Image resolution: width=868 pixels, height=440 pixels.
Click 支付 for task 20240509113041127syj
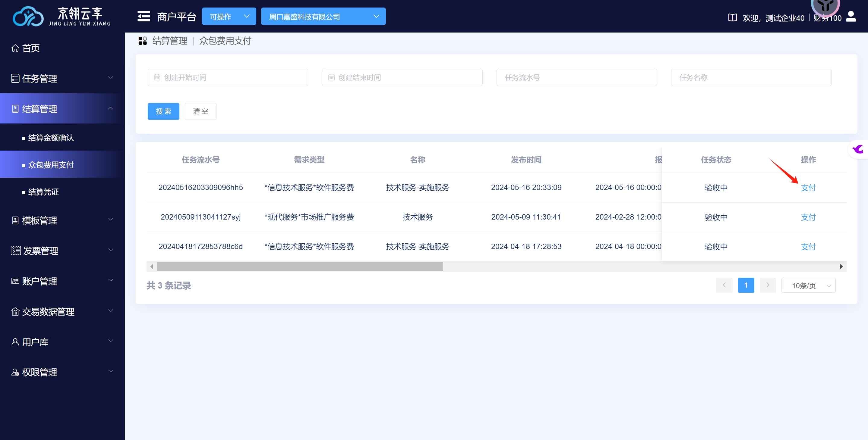pyautogui.click(x=808, y=217)
